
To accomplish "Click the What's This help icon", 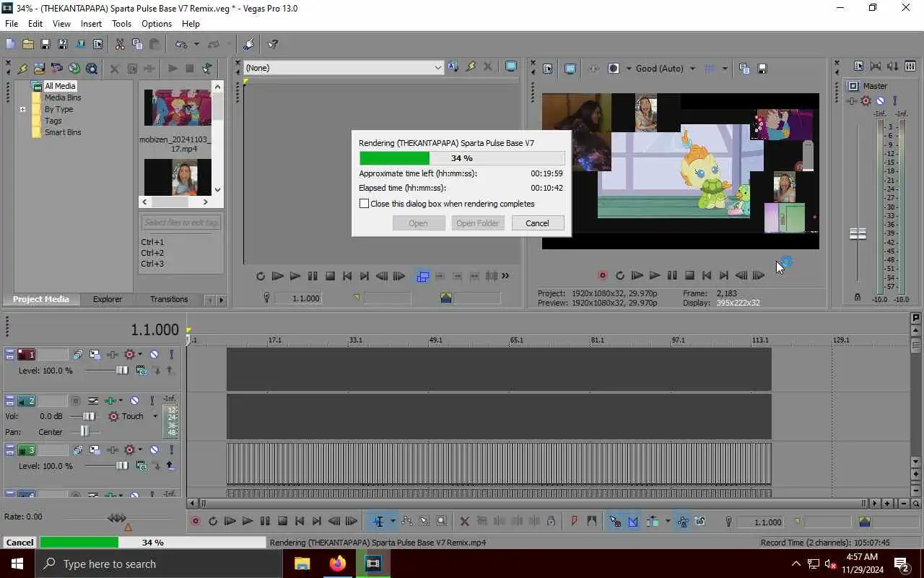I will tap(273, 44).
